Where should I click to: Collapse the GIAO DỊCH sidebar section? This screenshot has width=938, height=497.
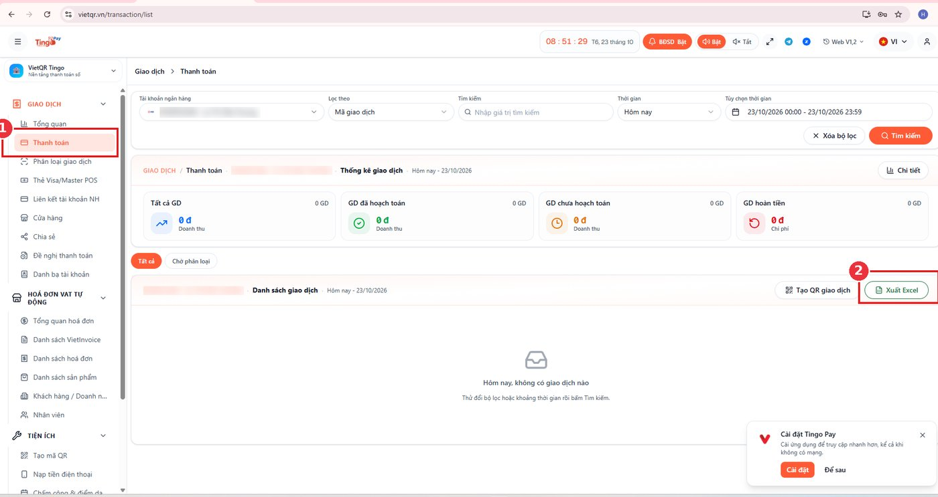tap(103, 104)
